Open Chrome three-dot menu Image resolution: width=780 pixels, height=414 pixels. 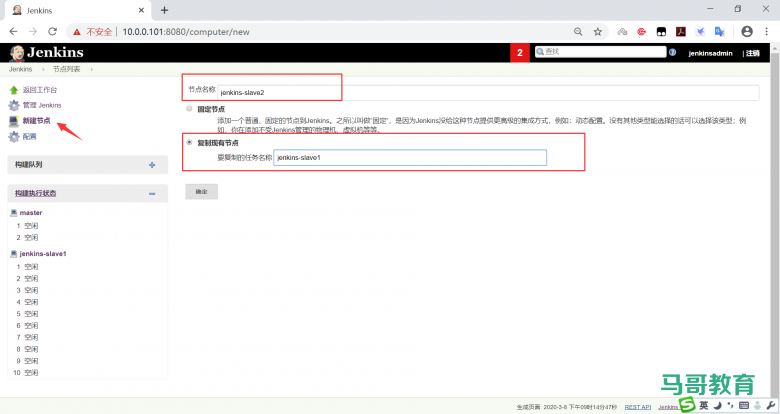(x=767, y=31)
